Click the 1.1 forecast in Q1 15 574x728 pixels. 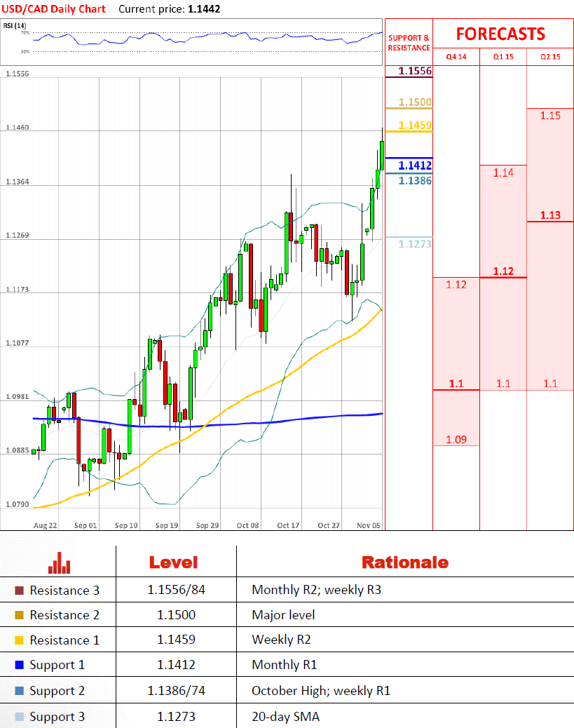click(x=503, y=384)
